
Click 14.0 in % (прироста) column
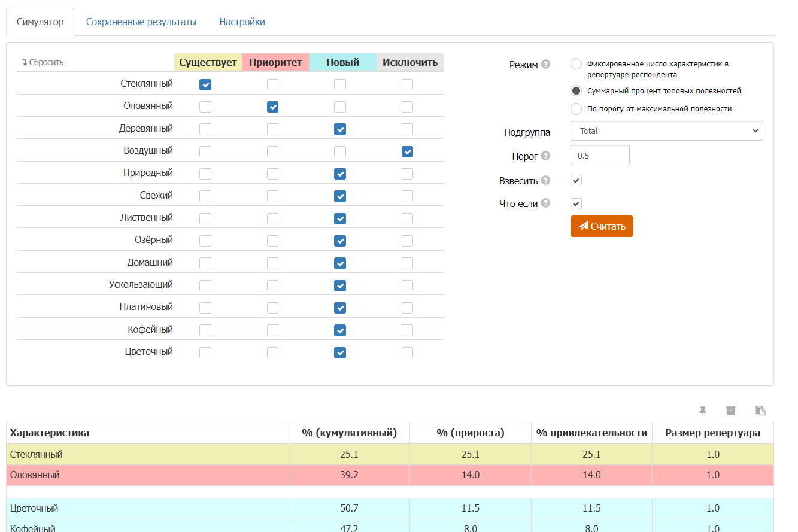coord(471,475)
